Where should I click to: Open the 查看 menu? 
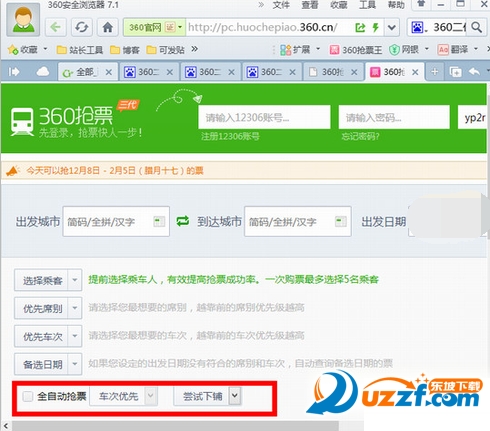click(310, 5)
